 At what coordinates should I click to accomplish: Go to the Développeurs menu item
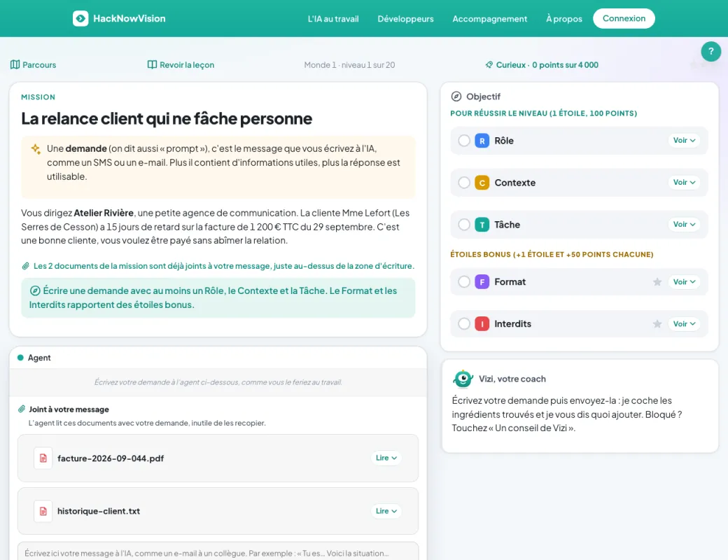coord(405,19)
